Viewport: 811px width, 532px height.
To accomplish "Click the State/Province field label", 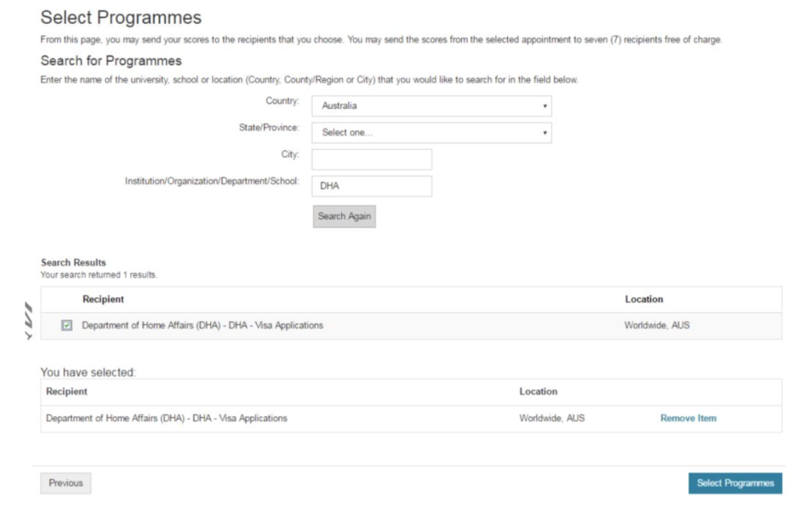I will 269,128.
